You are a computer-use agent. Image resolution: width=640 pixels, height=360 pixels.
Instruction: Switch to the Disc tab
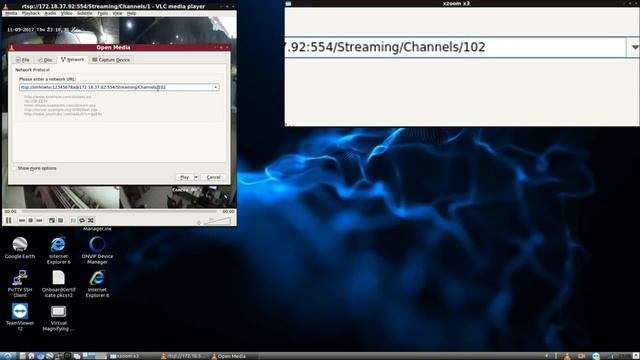pos(45,60)
